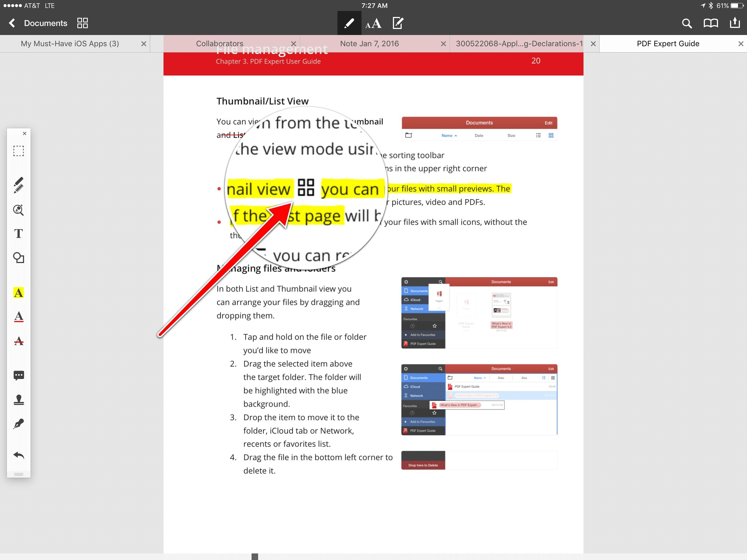Close the annotation toolbar
747x560 pixels.
tap(24, 133)
